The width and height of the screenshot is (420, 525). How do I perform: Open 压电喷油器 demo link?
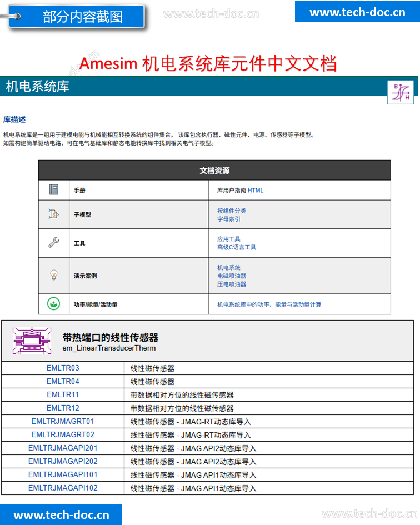(232, 284)
